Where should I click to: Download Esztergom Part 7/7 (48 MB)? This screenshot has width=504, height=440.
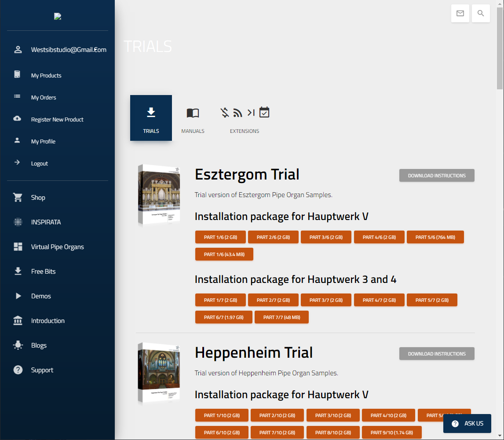pos(281,317)
